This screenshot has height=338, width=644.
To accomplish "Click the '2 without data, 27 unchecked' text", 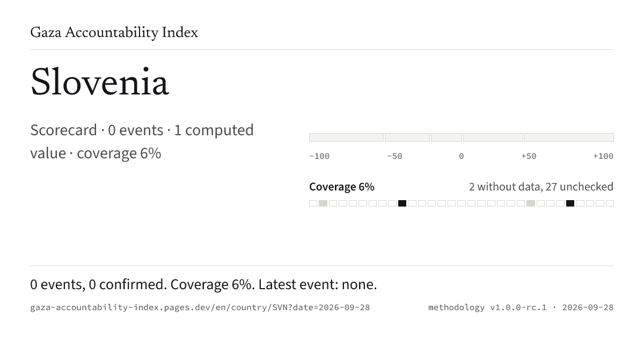I will coord(541,187).
